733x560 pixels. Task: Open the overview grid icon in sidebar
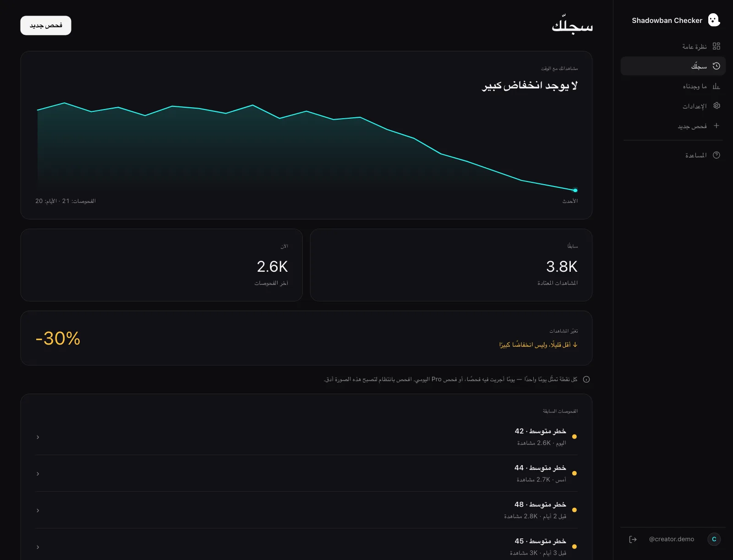tap(717, 46)
